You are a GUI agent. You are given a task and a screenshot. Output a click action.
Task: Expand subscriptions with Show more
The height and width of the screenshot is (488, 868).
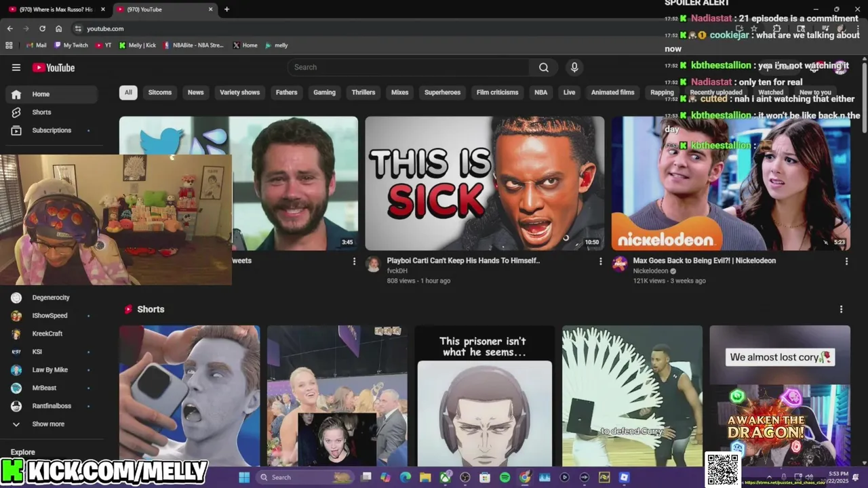[x=52, y=424]
